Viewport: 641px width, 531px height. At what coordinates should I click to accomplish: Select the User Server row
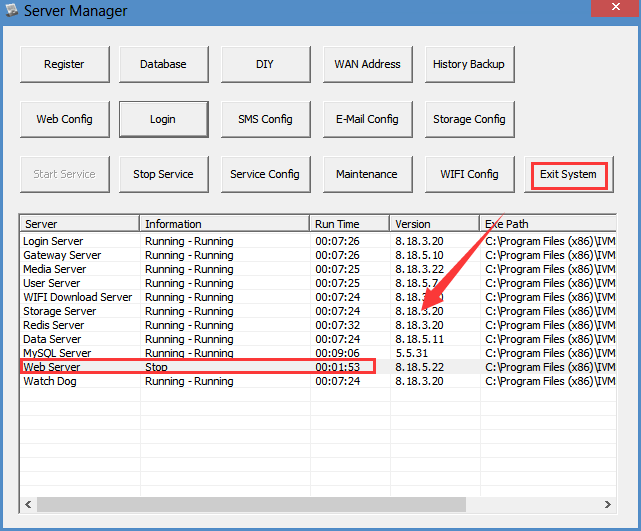[x=318, y=283]
